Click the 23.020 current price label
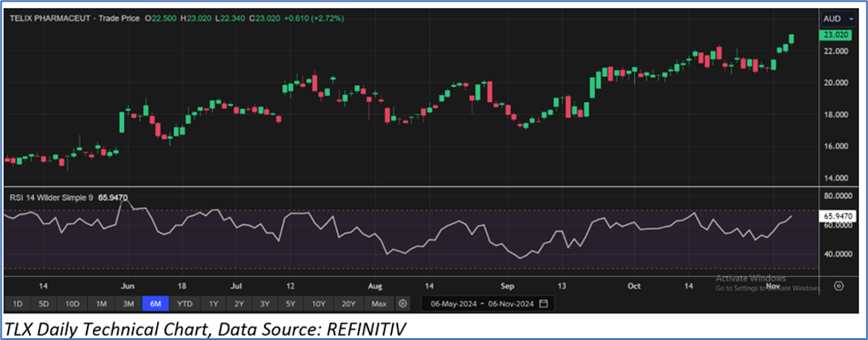The width and height of the screenshot is (868, 340). click(836, 35)
